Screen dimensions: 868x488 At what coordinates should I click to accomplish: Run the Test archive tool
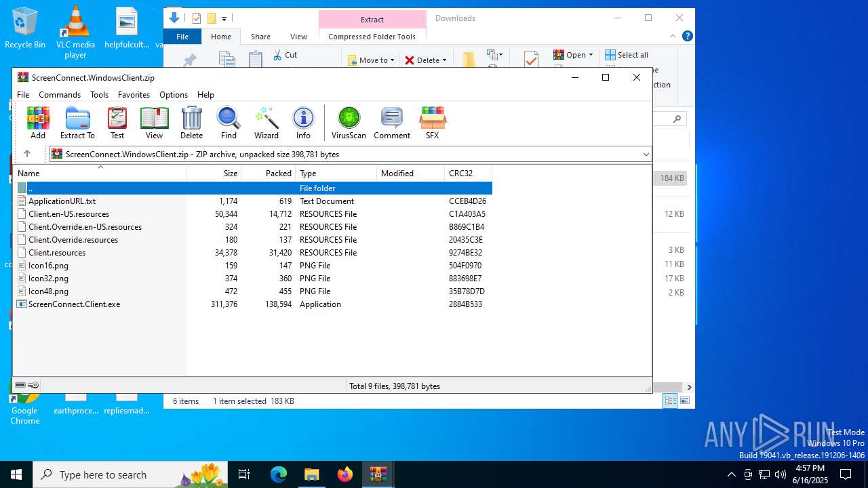[x=117, y=123]
